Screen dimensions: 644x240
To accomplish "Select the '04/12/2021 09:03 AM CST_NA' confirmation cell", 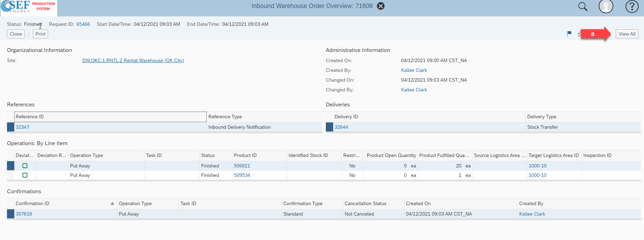I will (x=461, y=214).
